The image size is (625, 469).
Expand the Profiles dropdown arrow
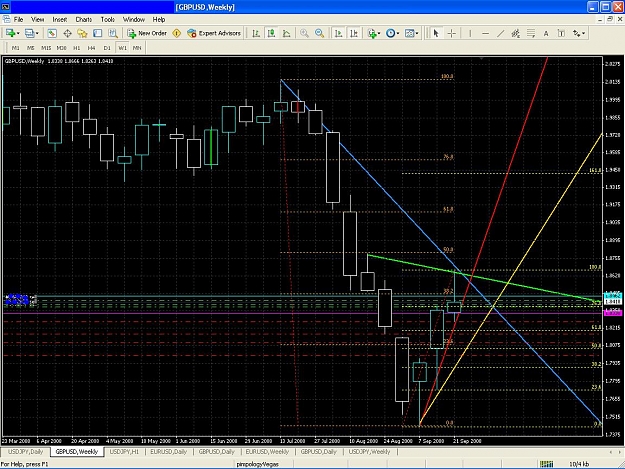37,33
